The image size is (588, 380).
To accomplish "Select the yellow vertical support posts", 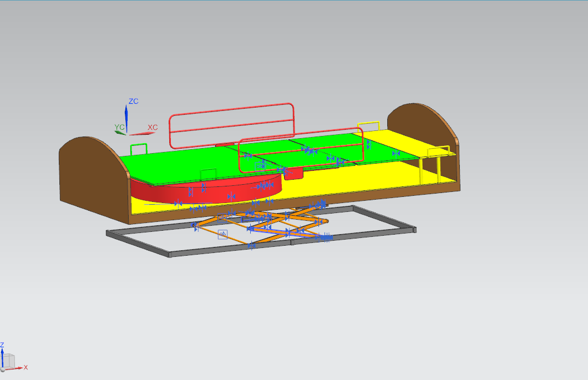I will [x=430, y=170].
